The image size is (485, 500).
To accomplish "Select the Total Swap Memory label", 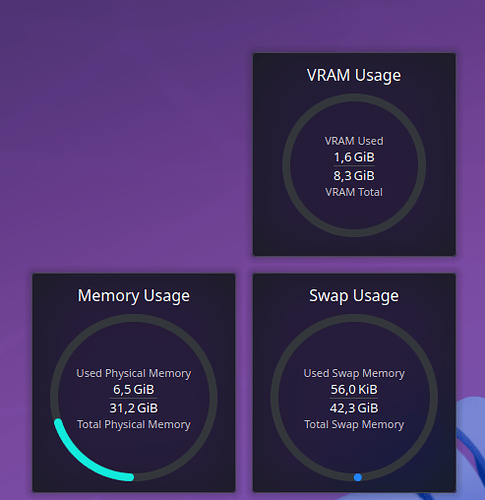I will point(354,424).
